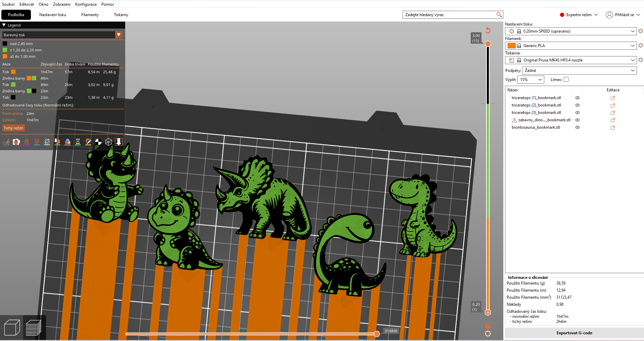Toggle center of gravity black-white circle icon
This screenshot has width=644, height=341.
point(98,142)
